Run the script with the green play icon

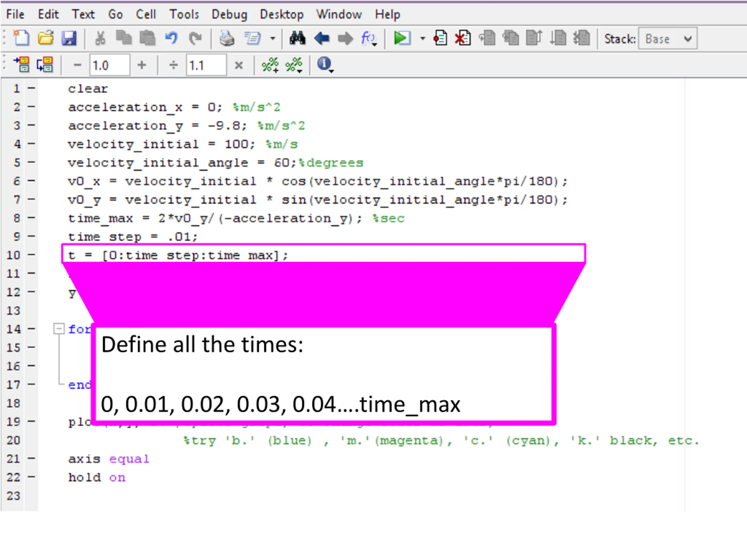402,38
